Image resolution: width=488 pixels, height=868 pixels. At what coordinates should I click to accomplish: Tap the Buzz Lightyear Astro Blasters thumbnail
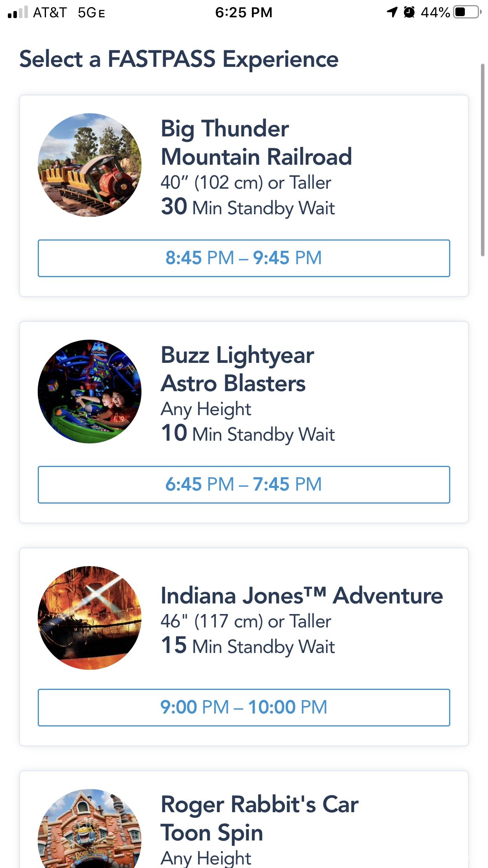tap(90, 392)
